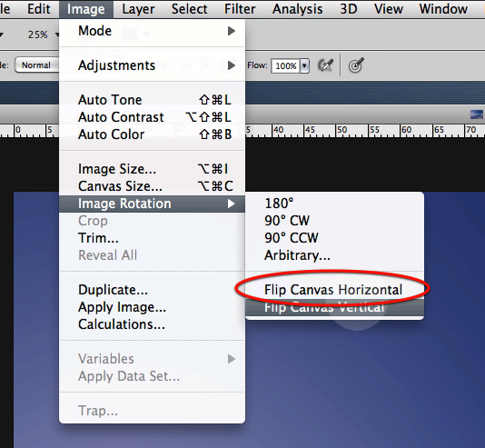Enable airbrush mode icon
The height and width of the screenshot is (448, 485).
tap(325, 65)
